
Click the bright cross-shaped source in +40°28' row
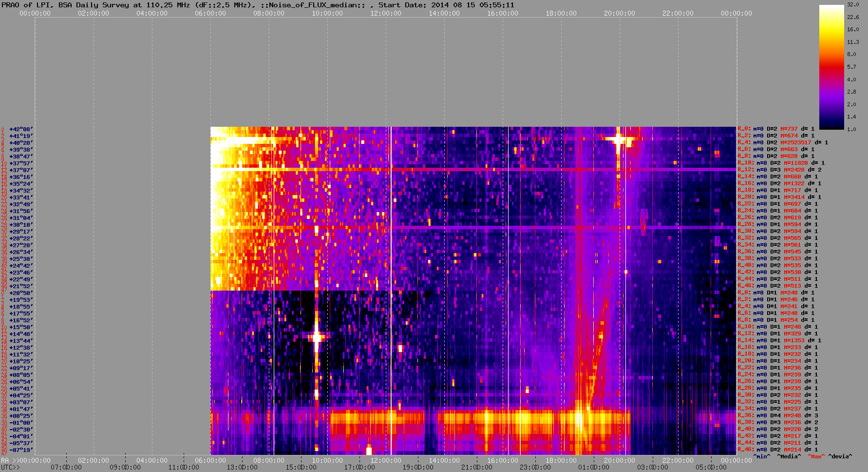(x=619, y=139)
